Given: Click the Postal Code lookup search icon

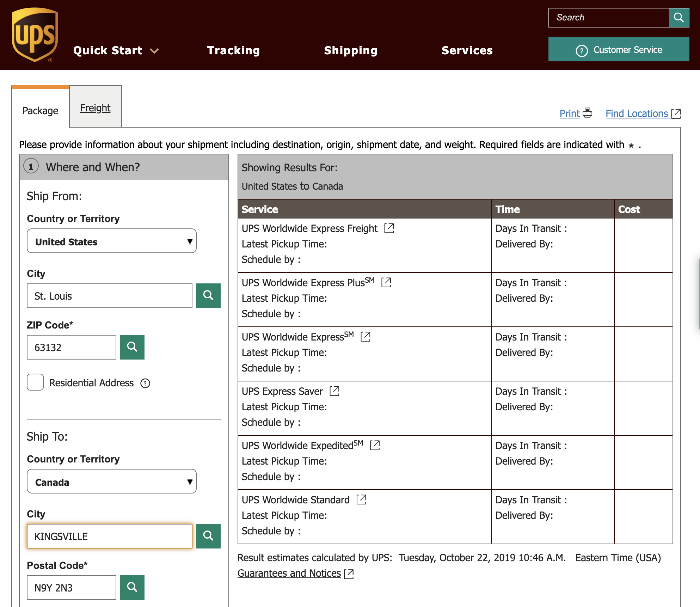Looking at the screenshot, I should (x=132, y=587).
